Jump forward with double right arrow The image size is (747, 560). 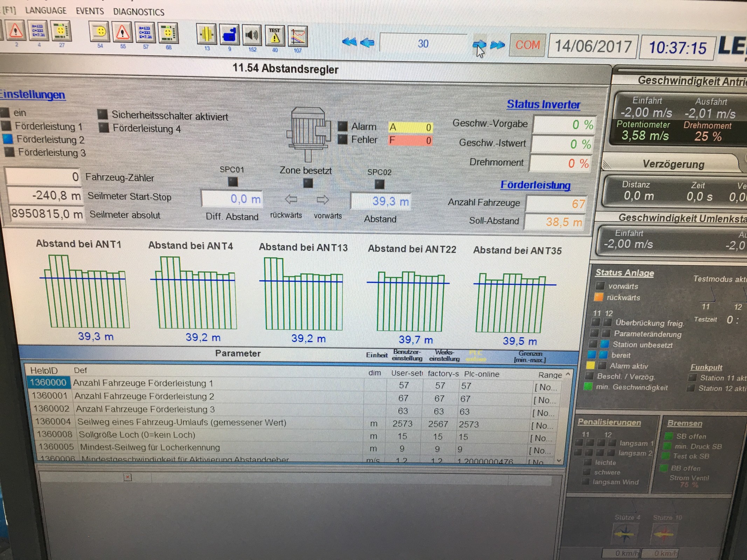pyautogui.click(x=497, y=45)
